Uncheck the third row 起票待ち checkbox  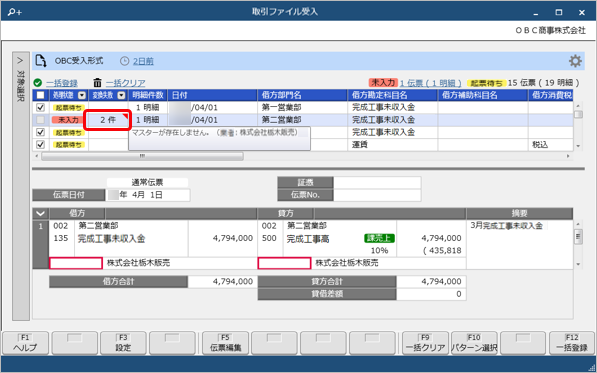[x=40, y=132]
